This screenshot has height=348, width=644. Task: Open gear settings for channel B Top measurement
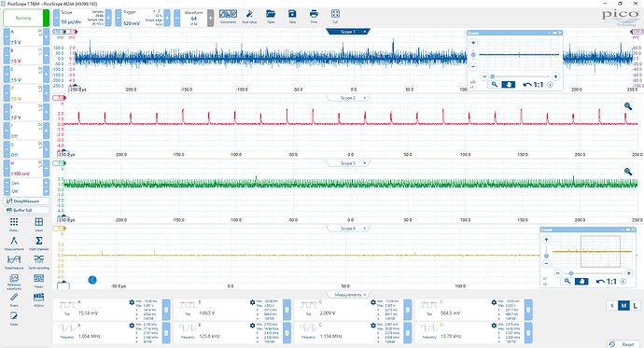[x=252, y=302]
